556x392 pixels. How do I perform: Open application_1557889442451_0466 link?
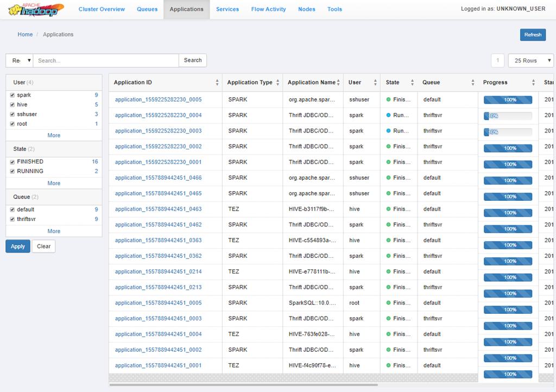158,178
